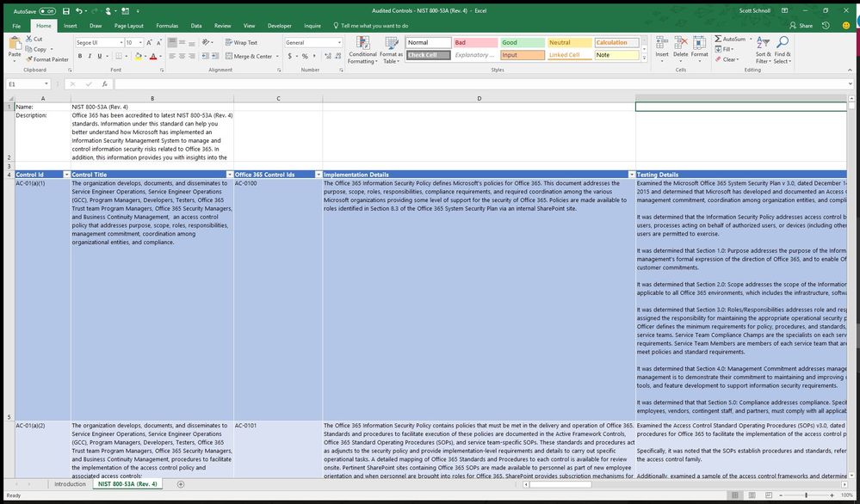Toggle Top Align for cells
Screen dimensions: 860x504
click(x=172, y=42)
